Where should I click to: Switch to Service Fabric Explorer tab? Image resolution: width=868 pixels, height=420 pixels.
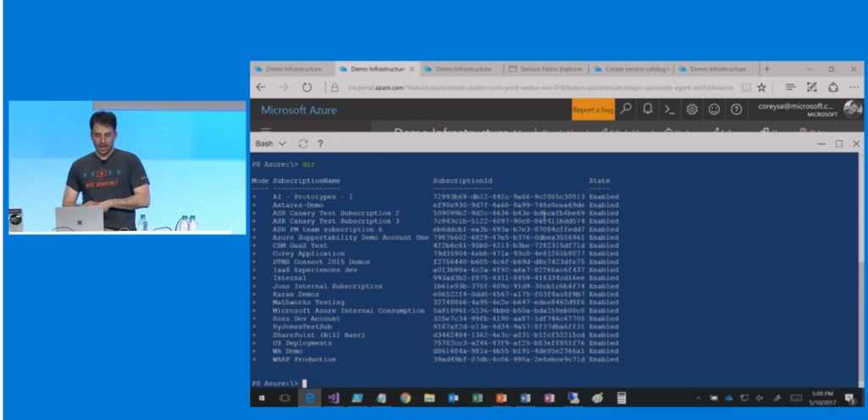coord(545,70)
